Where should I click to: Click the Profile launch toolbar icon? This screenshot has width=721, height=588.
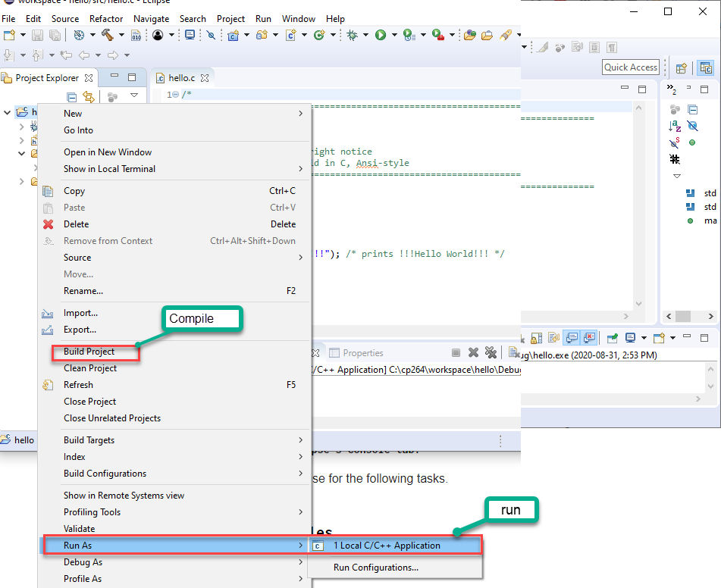coord(409,35)
